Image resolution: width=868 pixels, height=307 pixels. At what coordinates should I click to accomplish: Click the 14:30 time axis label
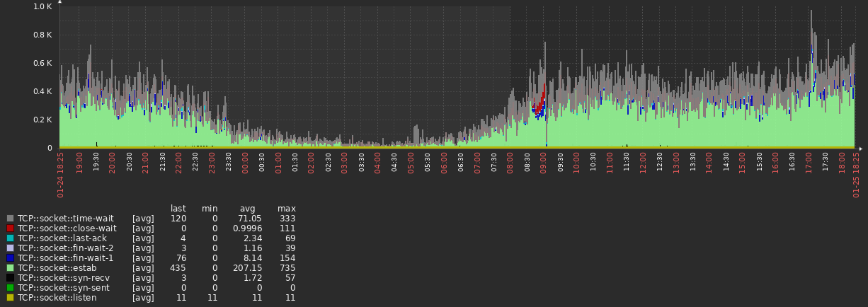[726, 161]
